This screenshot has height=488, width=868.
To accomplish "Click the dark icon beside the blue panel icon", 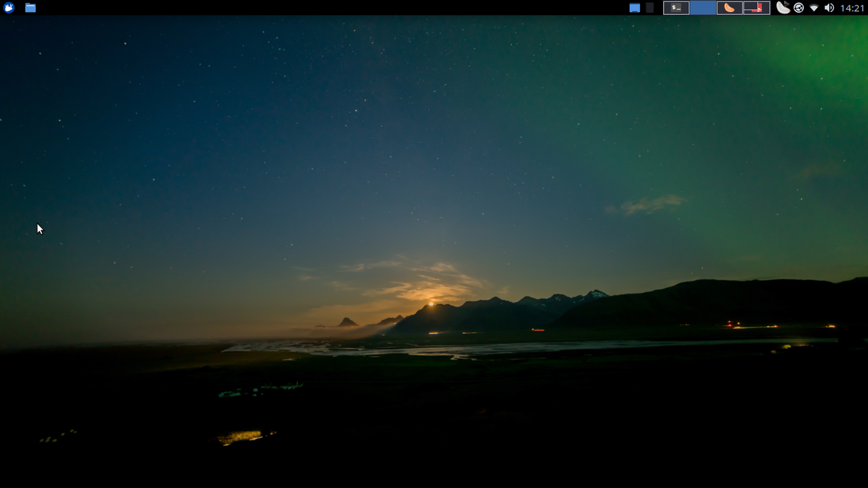I will coord(650,8).
